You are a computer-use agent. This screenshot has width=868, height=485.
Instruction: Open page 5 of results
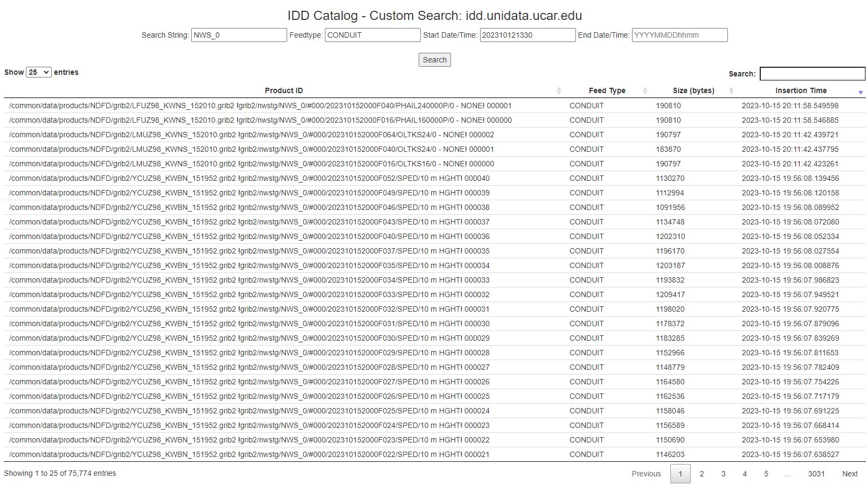766,474
